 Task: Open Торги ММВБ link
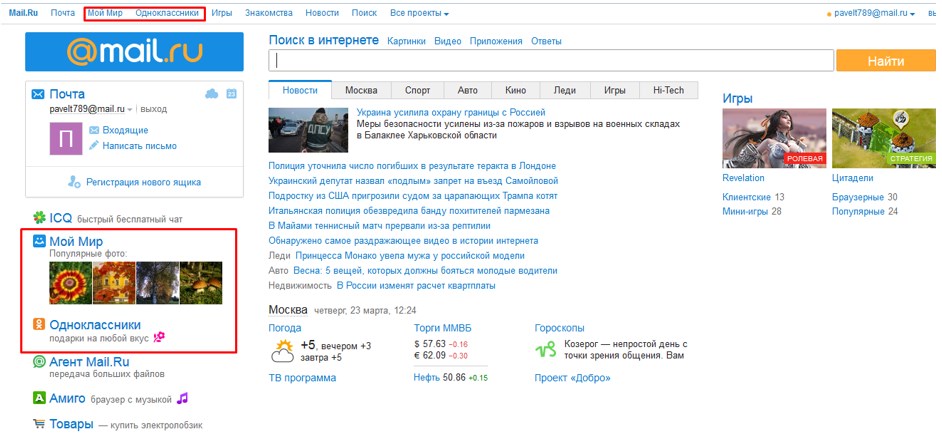coord(442,328)
